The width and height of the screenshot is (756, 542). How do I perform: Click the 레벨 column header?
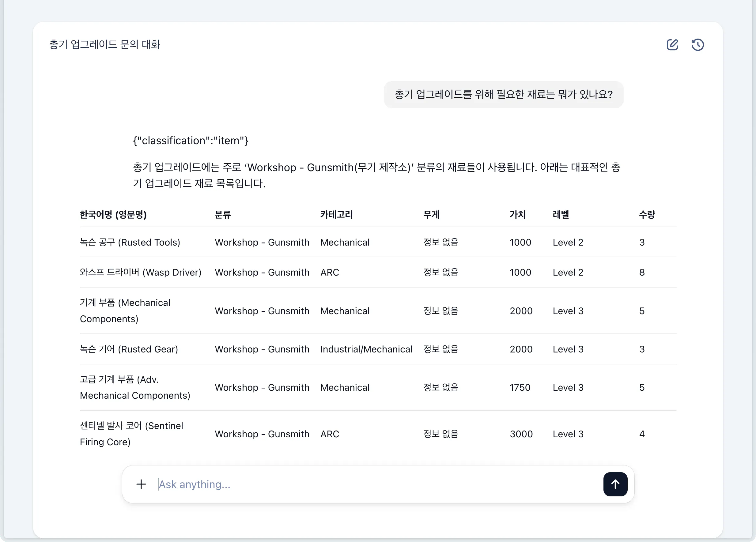561,215
